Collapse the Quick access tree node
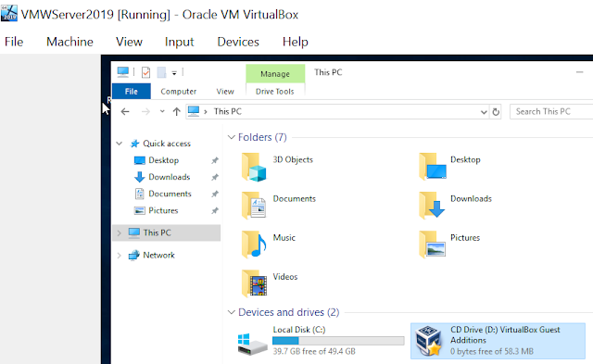The height and width of the screenshot is (364, 593). point(120,144)
